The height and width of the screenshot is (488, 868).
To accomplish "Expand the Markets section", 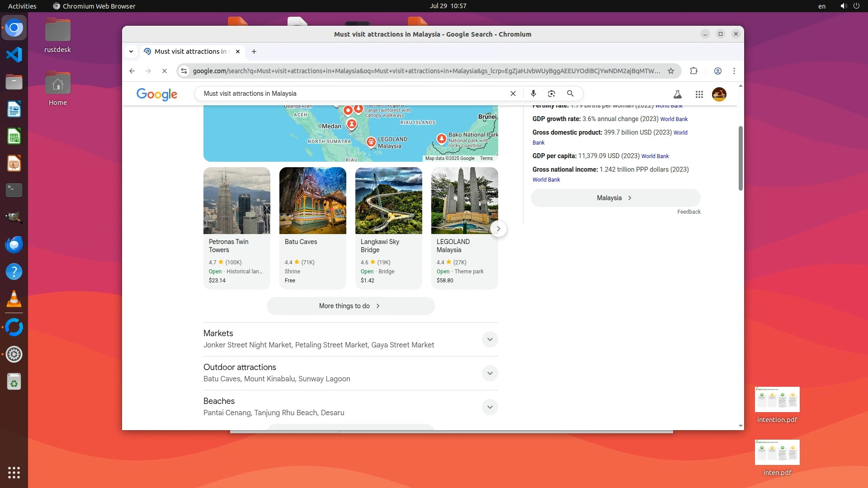I will 490,339.
